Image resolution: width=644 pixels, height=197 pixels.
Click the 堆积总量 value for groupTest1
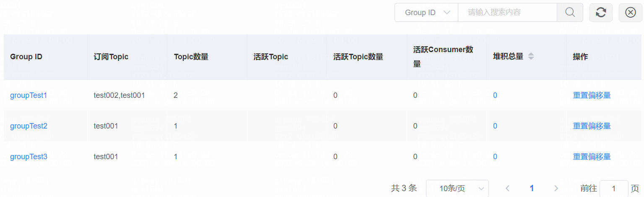point(495,95)
